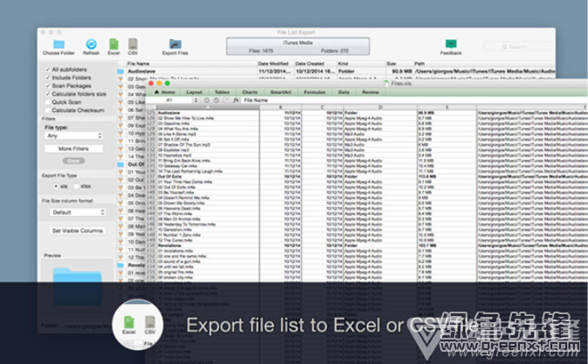This screenshot has height=364, width=588.
Task: Click the preview folder thumbnail
Action: click(x=77, y=286)
